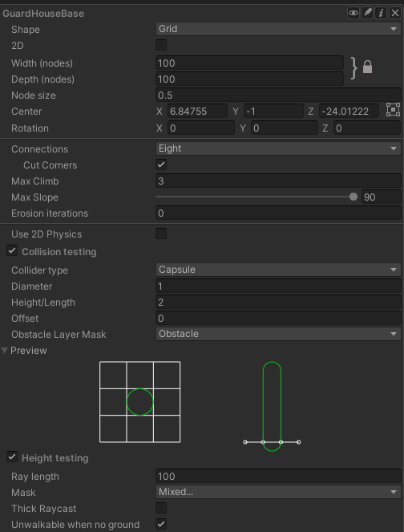Toggle the 2D checkbox
The height and width of the screenshot is (532, 404).
coord(161,45)
